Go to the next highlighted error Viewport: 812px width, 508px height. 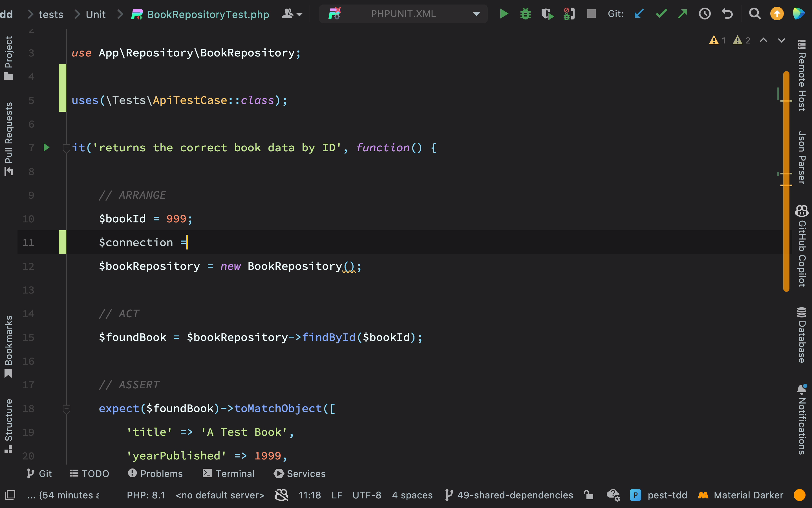click(x=782, y=40)
